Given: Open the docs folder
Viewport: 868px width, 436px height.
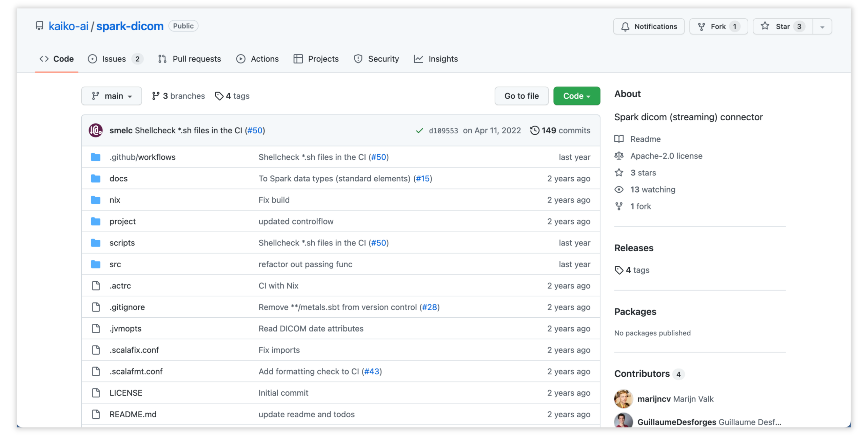Looking at the screenshot, I should pos(118,178).
